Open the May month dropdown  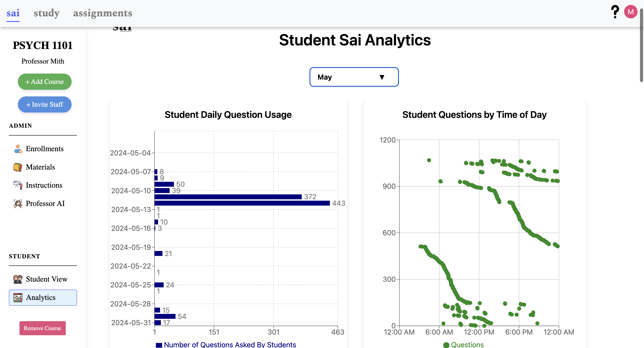tap(354, 77)
